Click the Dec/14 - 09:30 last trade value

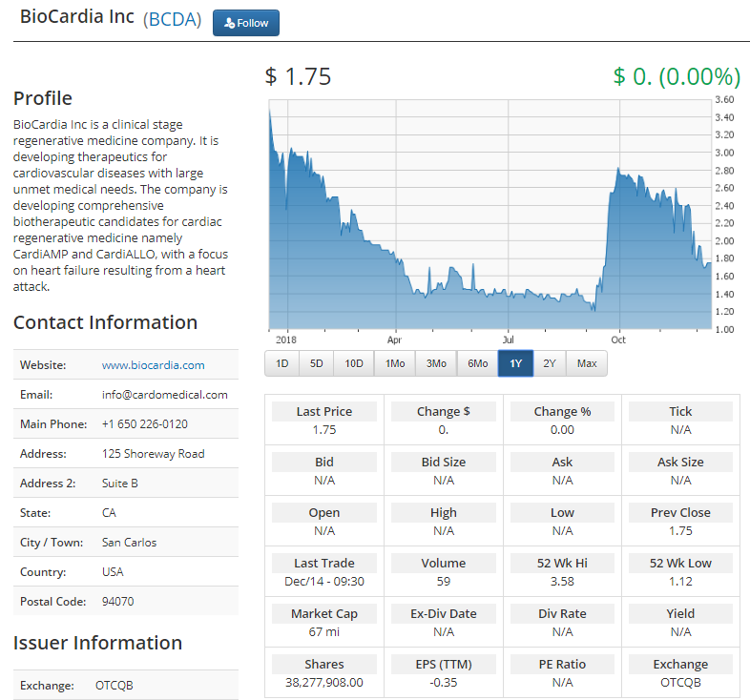pyautogui.click(x=324, y=582)
